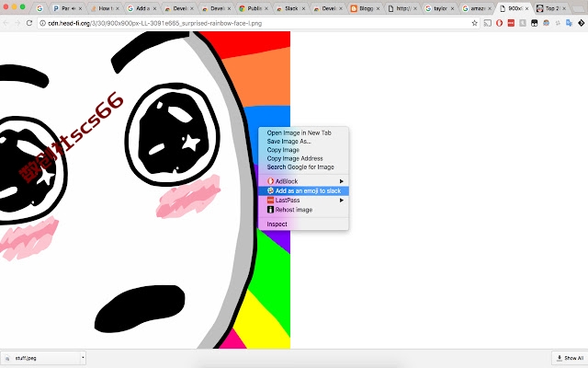Select Copy Image menu entry
Image resolution: width=588 pixels, height=368 pixels.
[283, 150]
